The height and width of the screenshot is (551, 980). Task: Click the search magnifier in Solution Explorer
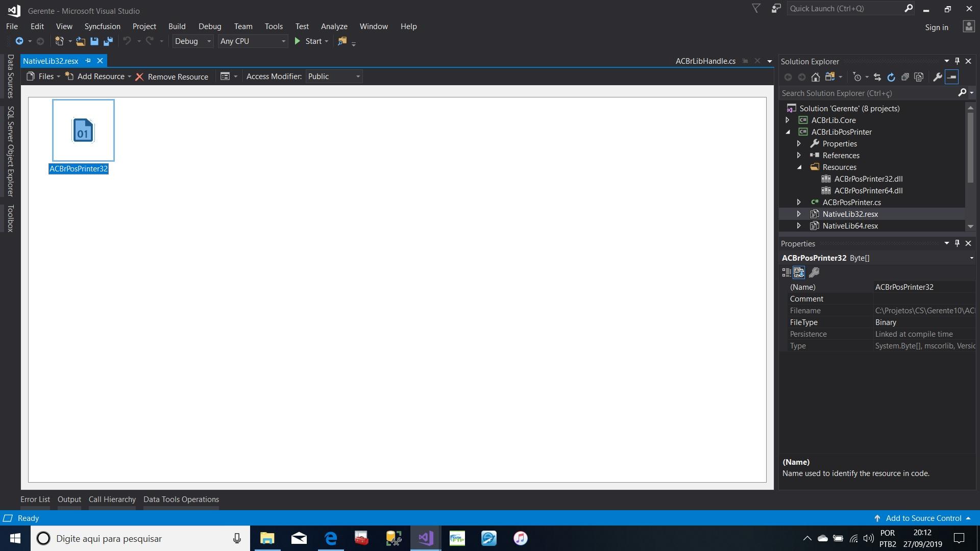pos(962,93)
